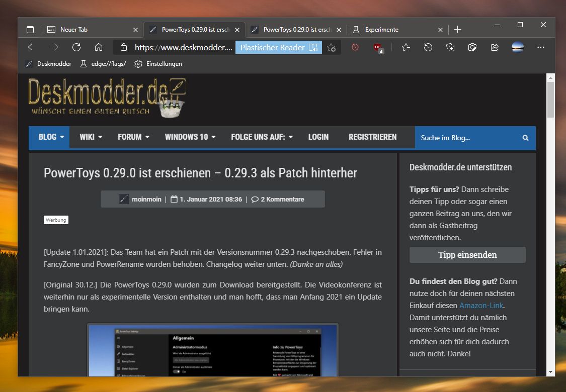Open Deskmodder bookmark in favorites bar
Image resolution: width=566 pixels, height=392 pixels.
(x=48, y=64)
